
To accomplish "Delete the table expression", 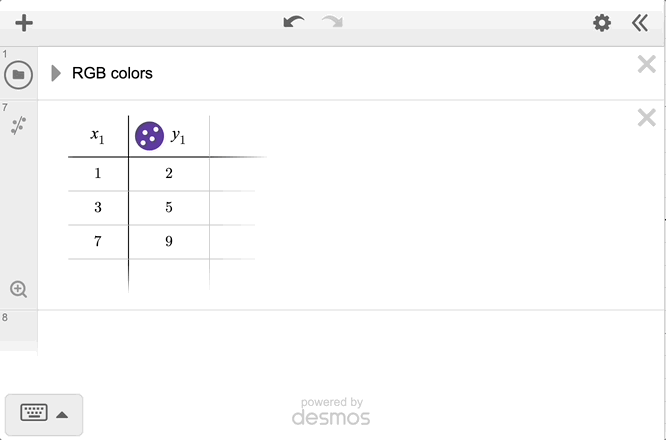I will click(x=646, y=118).
